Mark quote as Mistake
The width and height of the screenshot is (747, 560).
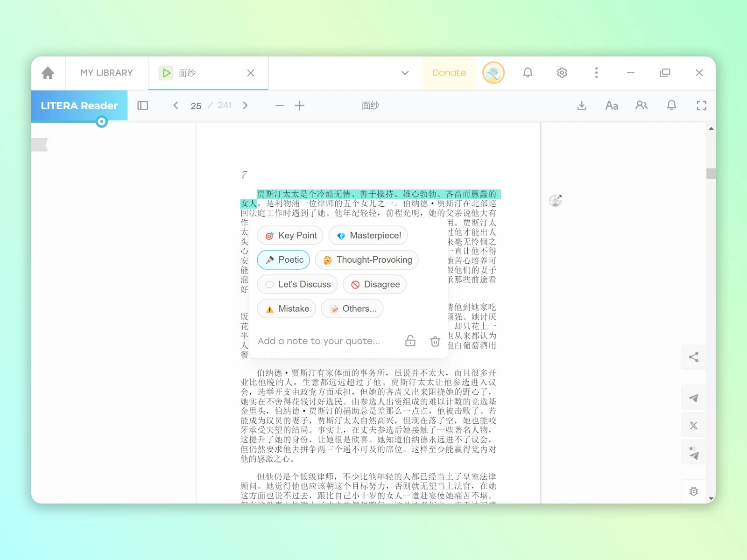click(x=287, y=309)
